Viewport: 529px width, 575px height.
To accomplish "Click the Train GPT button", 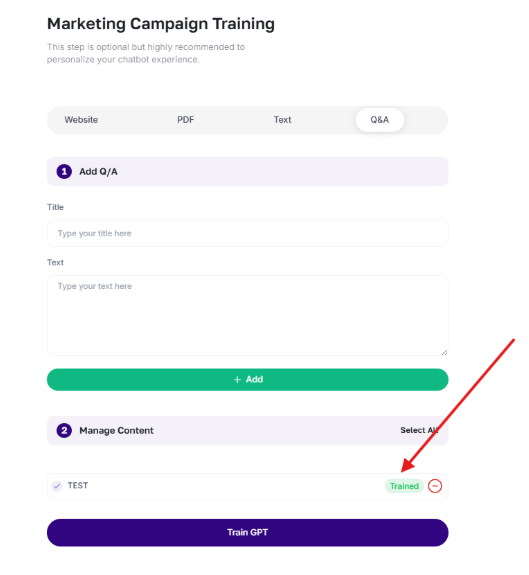I will click(x=247, y=532).
